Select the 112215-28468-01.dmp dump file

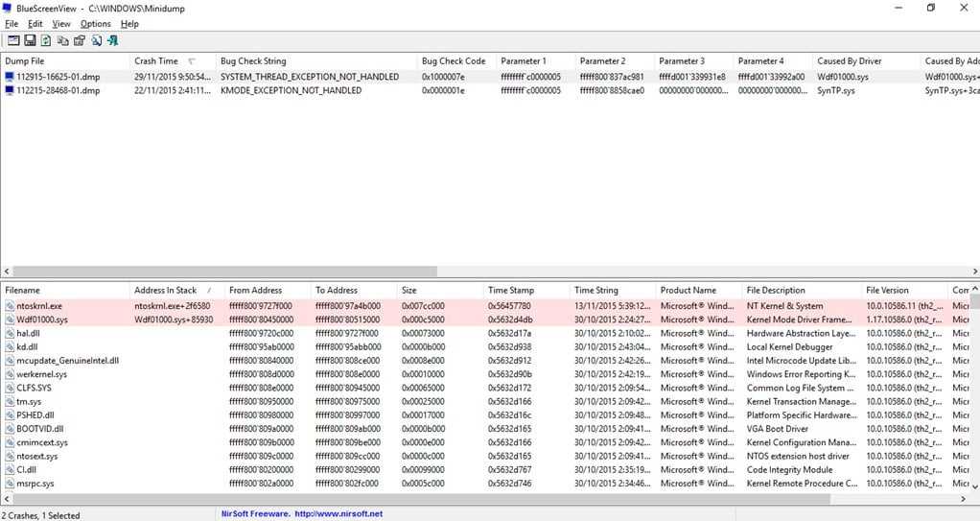[x=58, y=90]
